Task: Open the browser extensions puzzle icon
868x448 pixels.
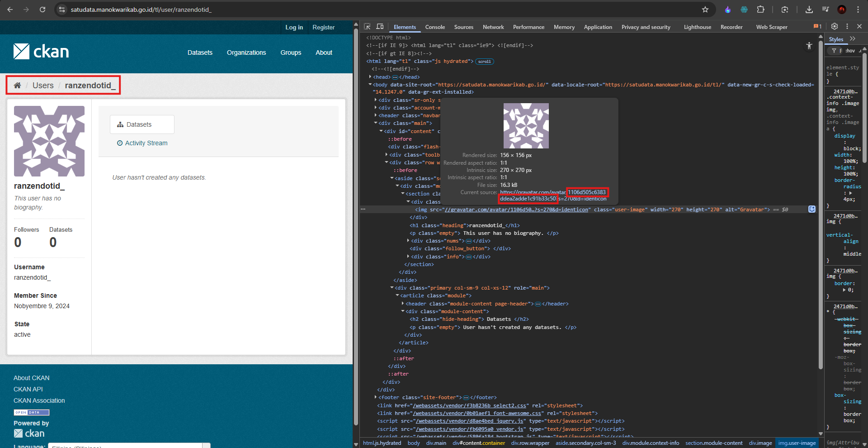Action: point(761,10)
